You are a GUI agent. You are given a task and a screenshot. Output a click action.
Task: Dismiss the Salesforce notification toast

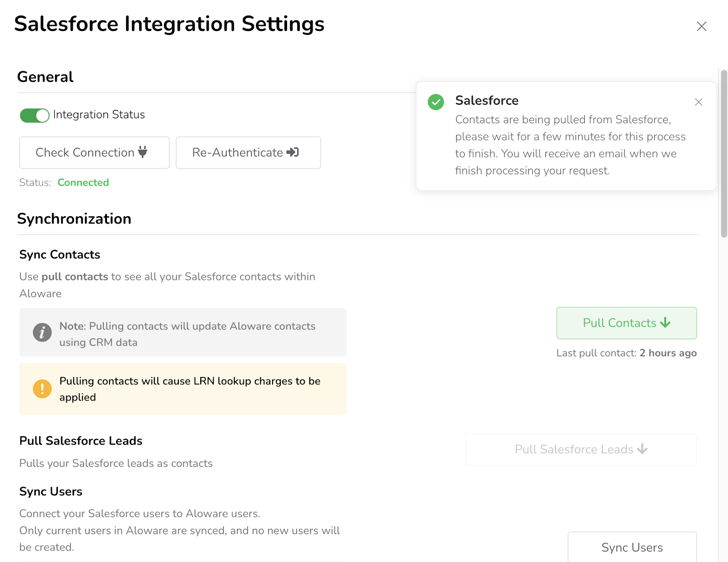[x=698, y=102]
